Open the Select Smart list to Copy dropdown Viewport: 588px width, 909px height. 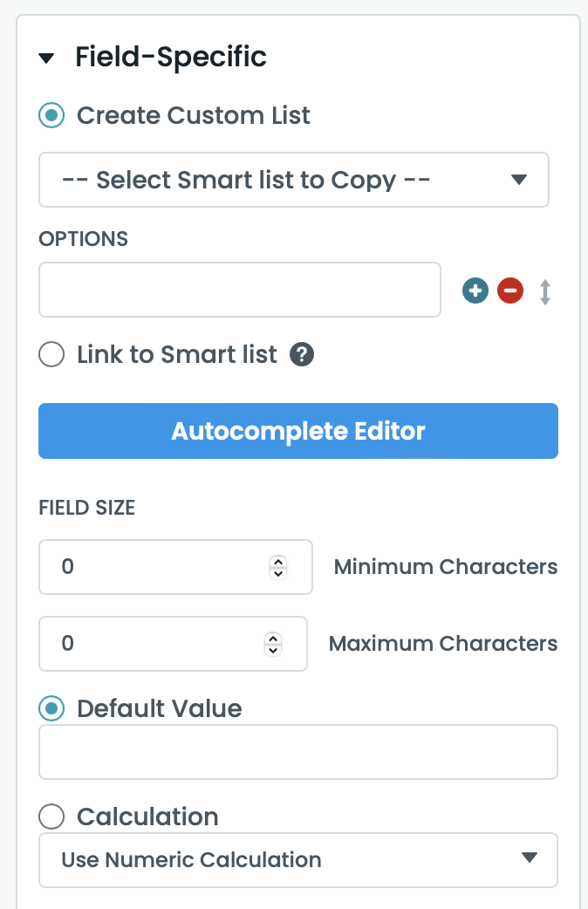click(x=293, y=181)
